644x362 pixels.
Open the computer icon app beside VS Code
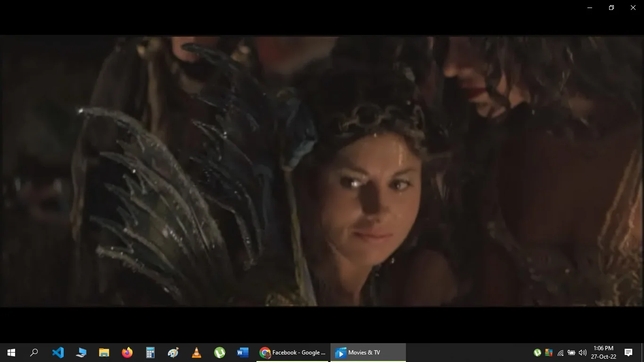click(x=81, y=353)
